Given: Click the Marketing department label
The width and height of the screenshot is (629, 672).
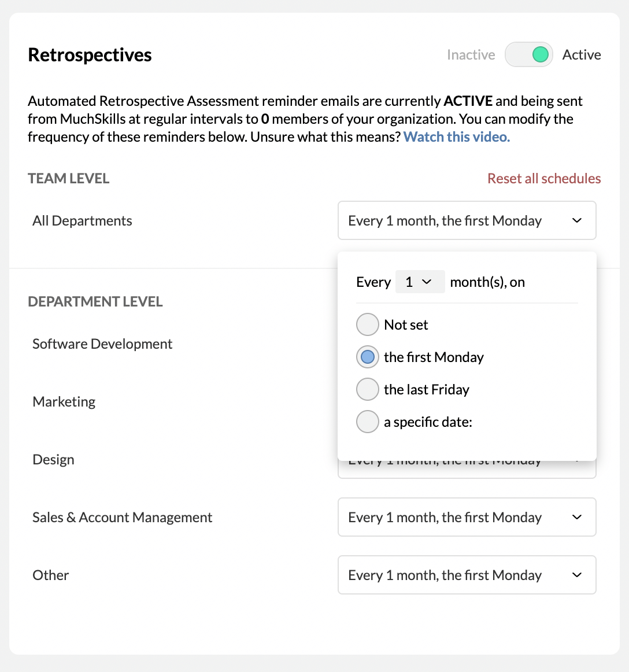Looking at the screenshot, I should (x=64, y=401).
